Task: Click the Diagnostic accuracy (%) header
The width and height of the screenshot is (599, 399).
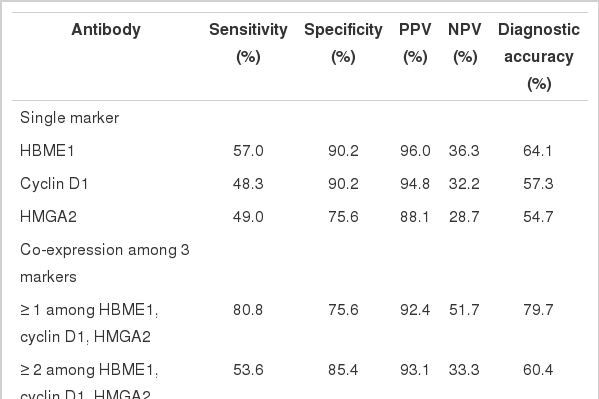Action: click(539, 57)
